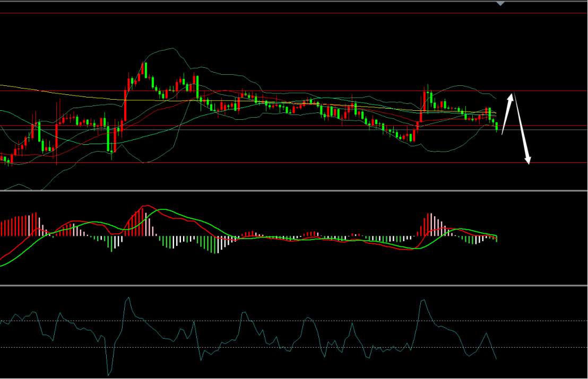The height and width of the screenshot is (379, 588).
Task: Select the topmost red horizontal line
Action: tap(294, 13)
